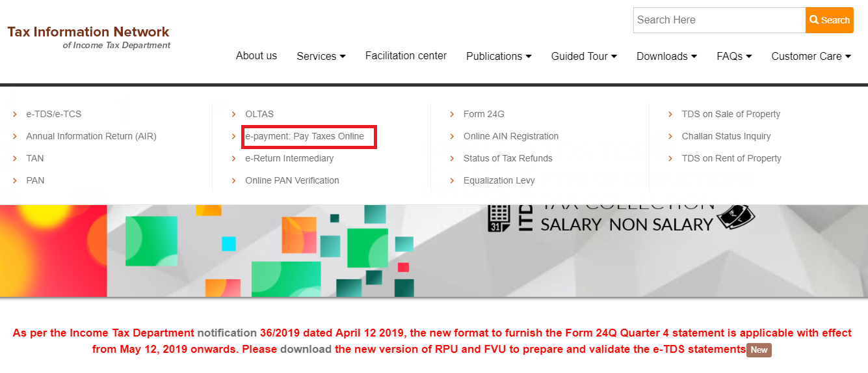Expand the Services dropdown menu
868x373 pixels.
[x=321, y=56]
